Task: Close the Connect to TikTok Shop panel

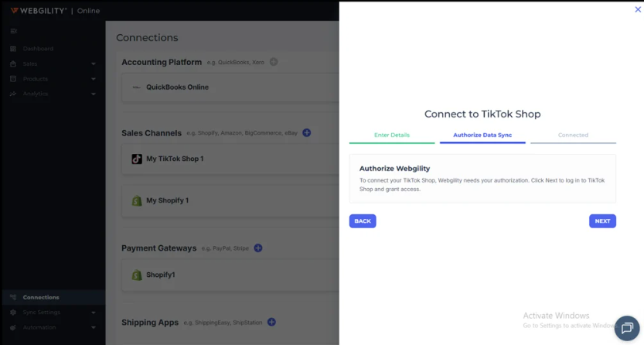Action: tap(637, 9)
